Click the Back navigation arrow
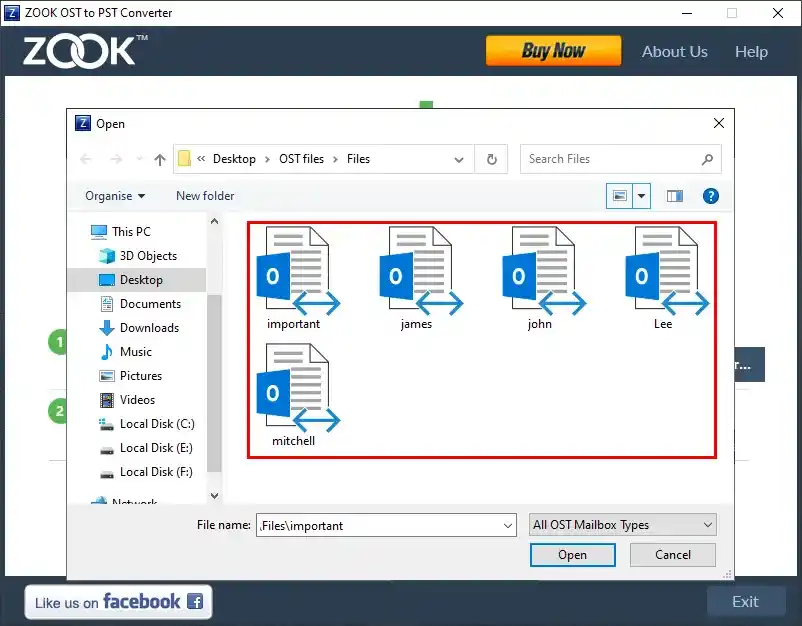Image resolution: width=802 pixels, height=626 pixels. click(85, 160)
